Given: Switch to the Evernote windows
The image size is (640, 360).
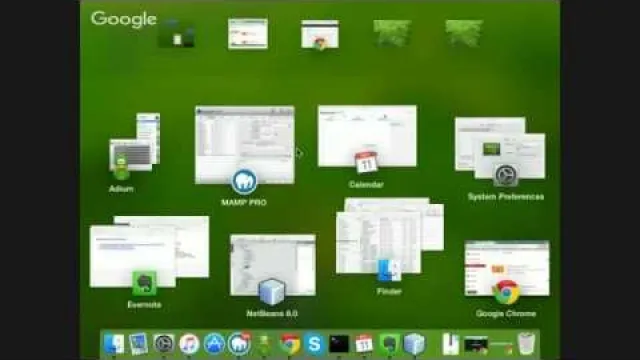Looking at the screenshot, I should (x=149, y=251).
